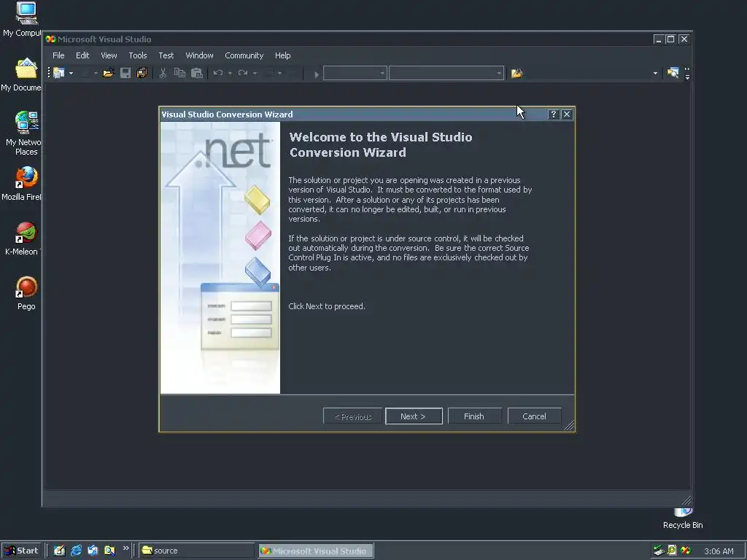Switch to the source folder taskbar button
Screen dimensions: 747x560
point(197,551)
